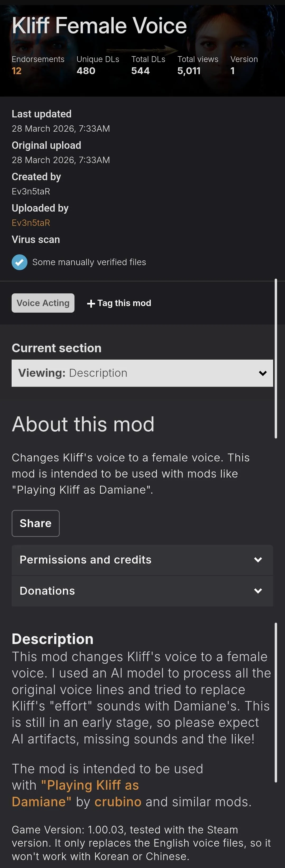Click the Unique DLs count 480
Image resolution: width=285 pixels, height=868 pixels.
pos(86,71)
